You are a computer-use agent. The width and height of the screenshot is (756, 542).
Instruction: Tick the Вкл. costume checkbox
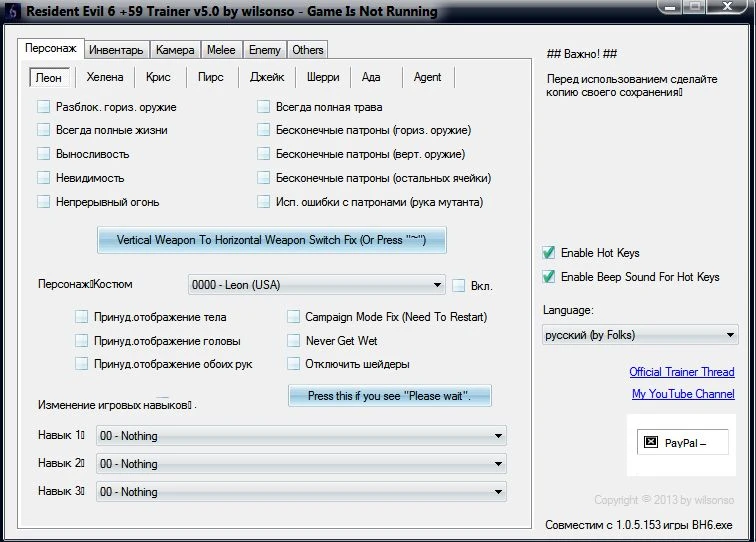(x=459, y=285)
